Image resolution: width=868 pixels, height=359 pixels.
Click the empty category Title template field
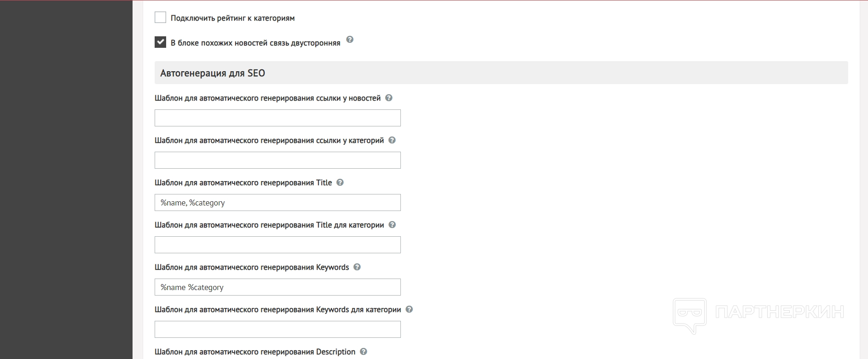[278, 245]
